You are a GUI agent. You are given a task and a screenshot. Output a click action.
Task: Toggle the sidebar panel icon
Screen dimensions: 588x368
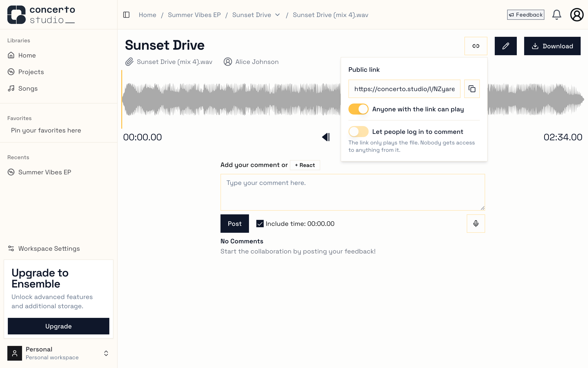pos(126,15)
